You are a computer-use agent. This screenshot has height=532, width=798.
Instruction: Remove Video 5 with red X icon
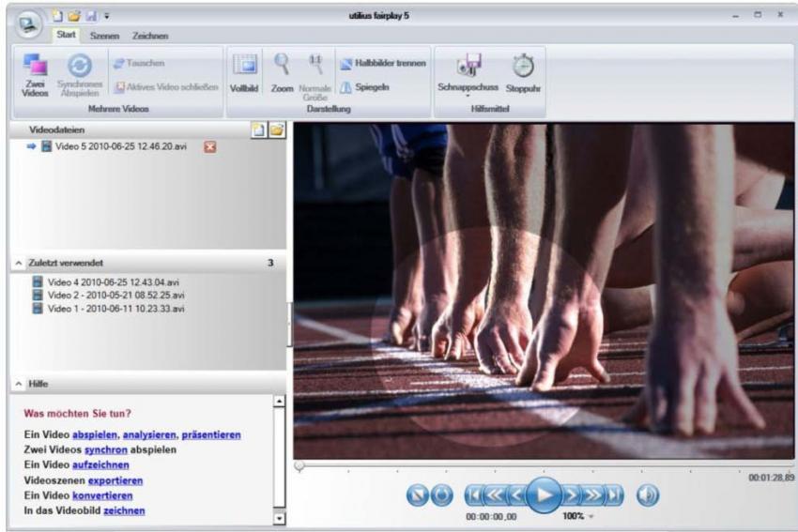(x=210, y=147)
